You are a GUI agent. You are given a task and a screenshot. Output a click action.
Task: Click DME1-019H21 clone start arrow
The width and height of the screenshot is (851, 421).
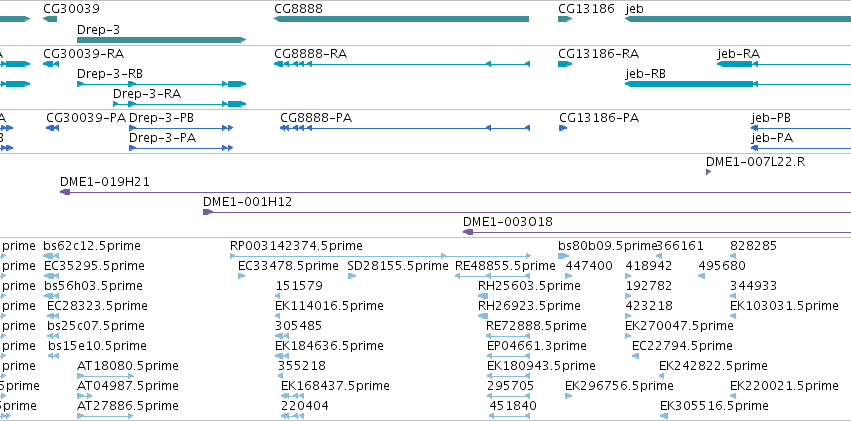[65, 192]
